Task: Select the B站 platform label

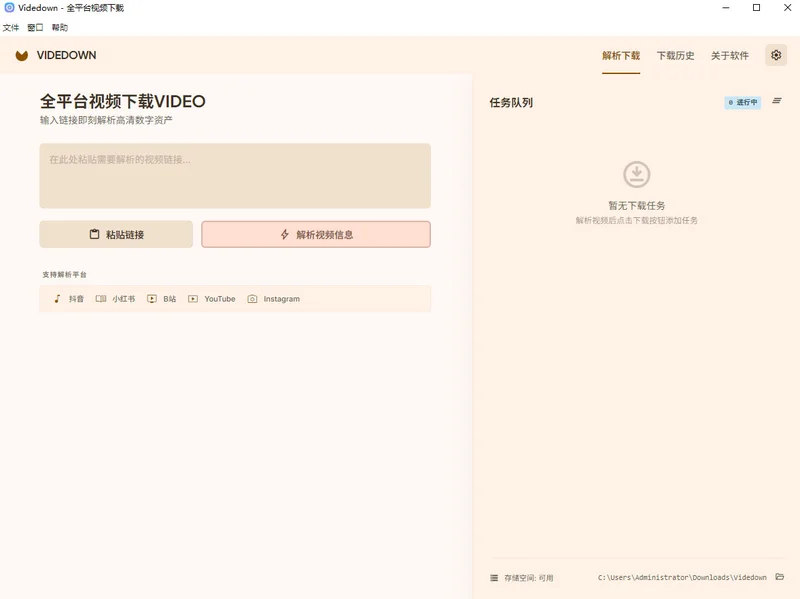Action: (x=170, y=299)
